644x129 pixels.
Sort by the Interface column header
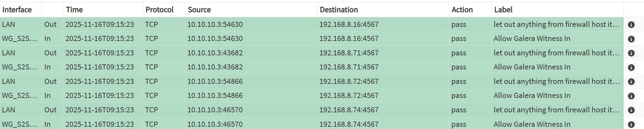pyautogui.click(x=17, y=10)
